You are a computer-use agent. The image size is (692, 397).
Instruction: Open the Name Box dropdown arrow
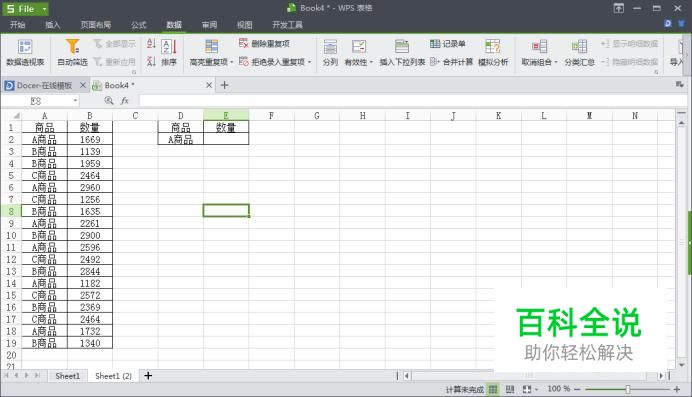point(75,101)
